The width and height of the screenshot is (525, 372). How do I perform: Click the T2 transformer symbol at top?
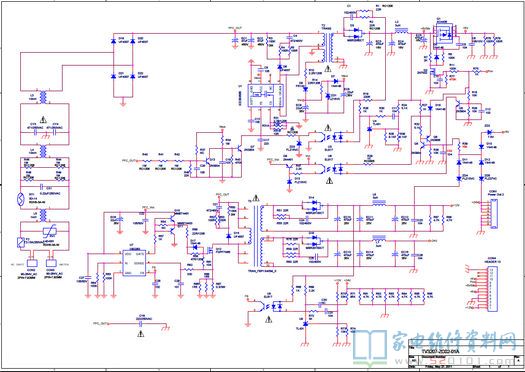tap(327, 47)
